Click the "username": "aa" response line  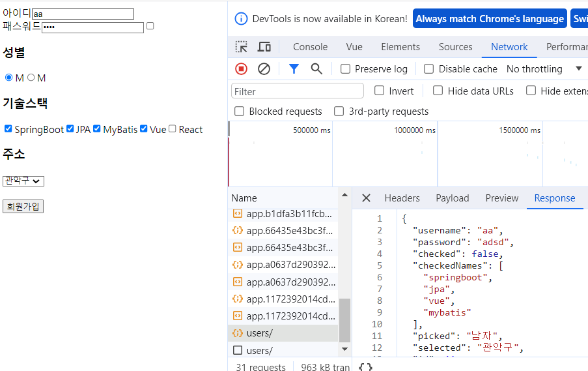457,230
